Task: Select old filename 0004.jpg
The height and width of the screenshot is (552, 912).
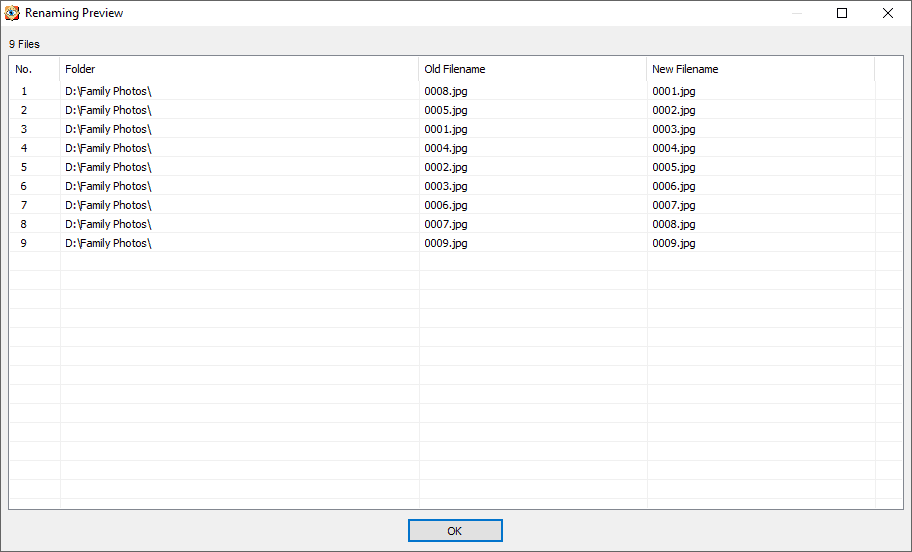Action: click(446, 148)
